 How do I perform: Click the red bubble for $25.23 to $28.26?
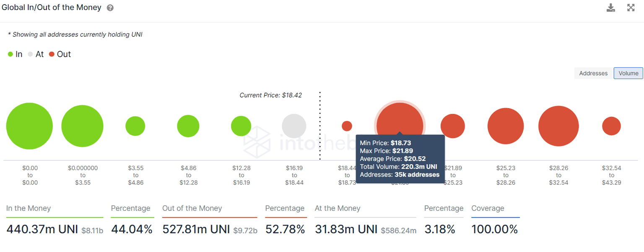tap(506, 126)
